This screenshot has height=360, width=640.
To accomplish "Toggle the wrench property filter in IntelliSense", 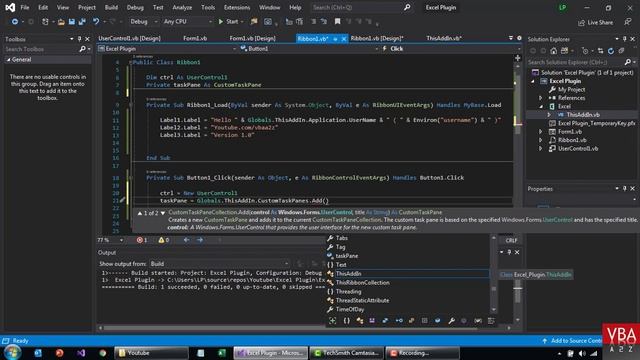I will click(451, 321).
